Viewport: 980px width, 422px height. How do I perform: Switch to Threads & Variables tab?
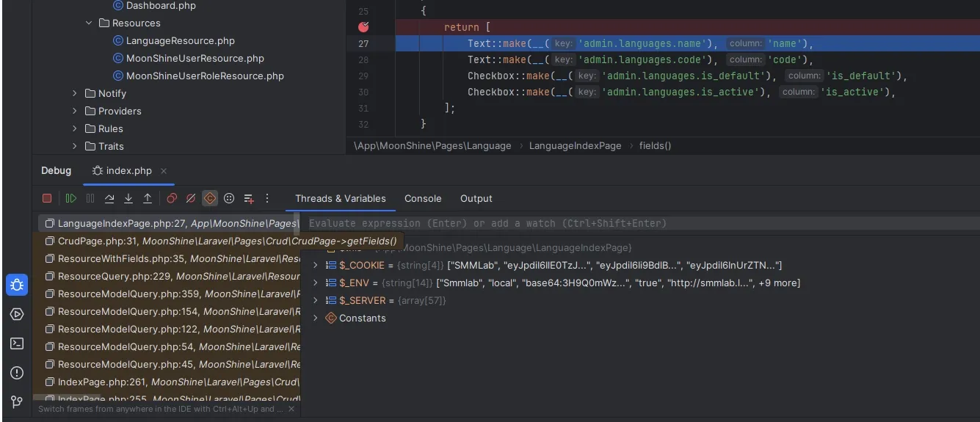(340, 198)
